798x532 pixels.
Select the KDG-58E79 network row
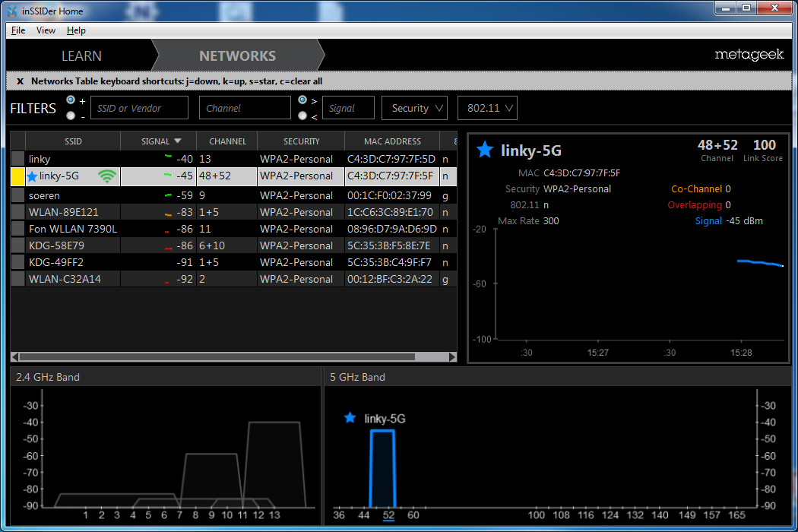[233, 245]
